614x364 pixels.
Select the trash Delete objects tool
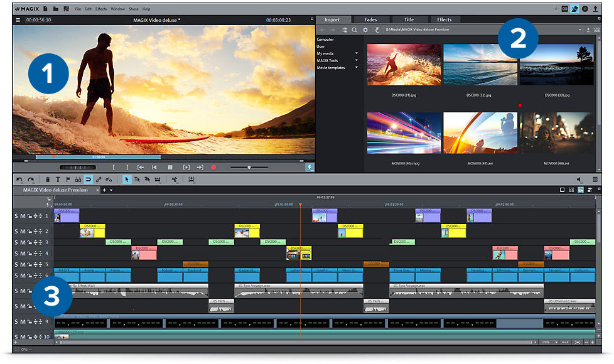[x=47, y=179]
